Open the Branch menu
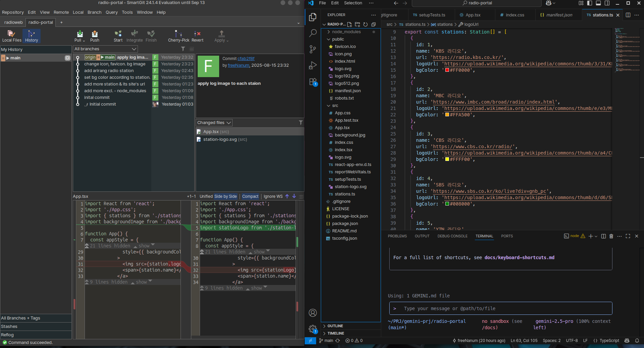The height and width of the screenshot is (348, 644). (94, 12)
